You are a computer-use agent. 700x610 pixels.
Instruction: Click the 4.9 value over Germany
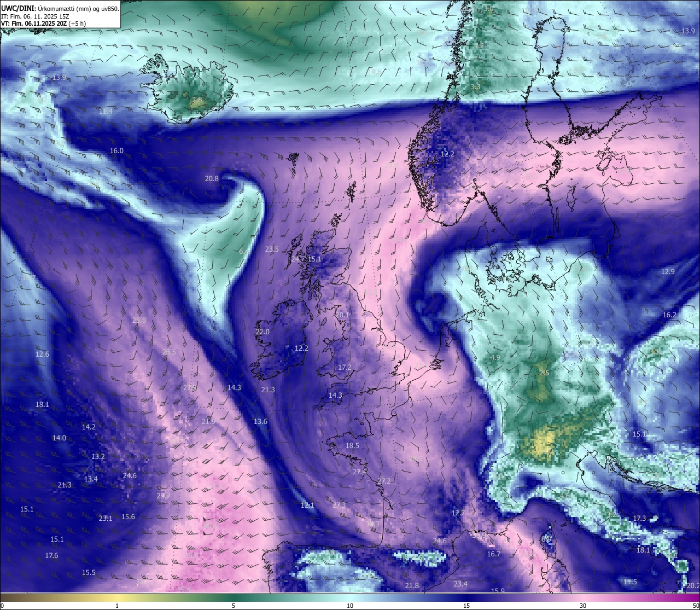click(495, 358)
